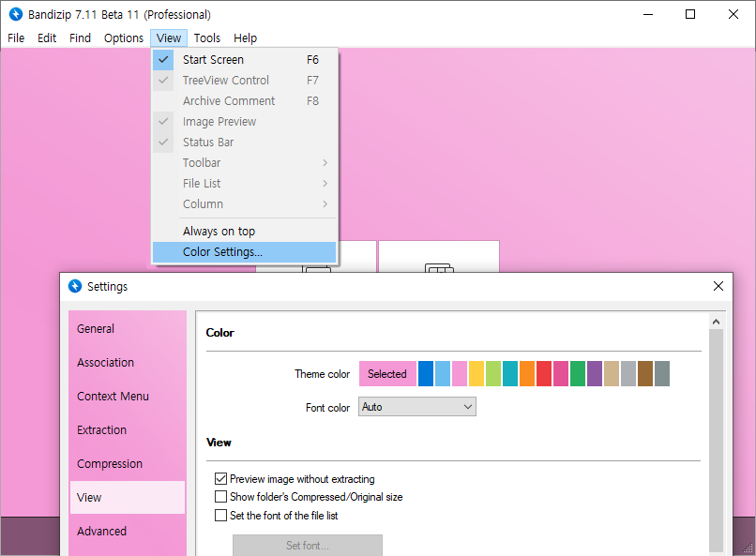Open the Help menu
The height and width of the screenshot is (556, 756).
pyautogui.click(x=245, y=38)
